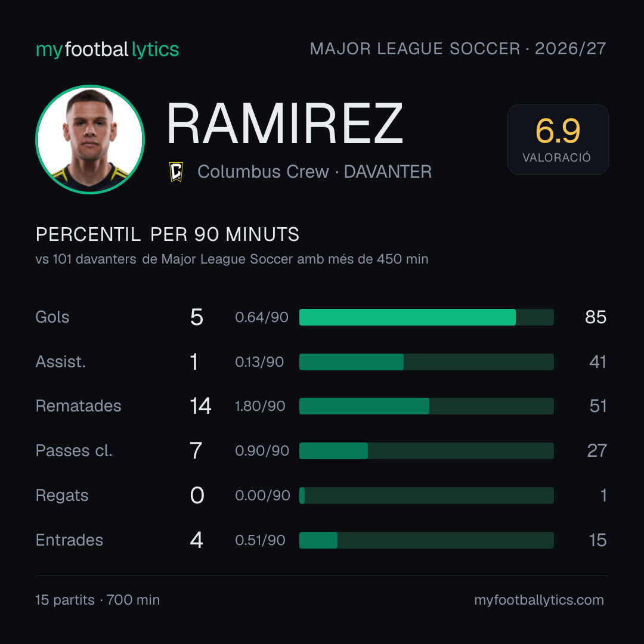644x644 pixels.
Task: Click the Entrades total value 4
Action: [x=196, y=540]
